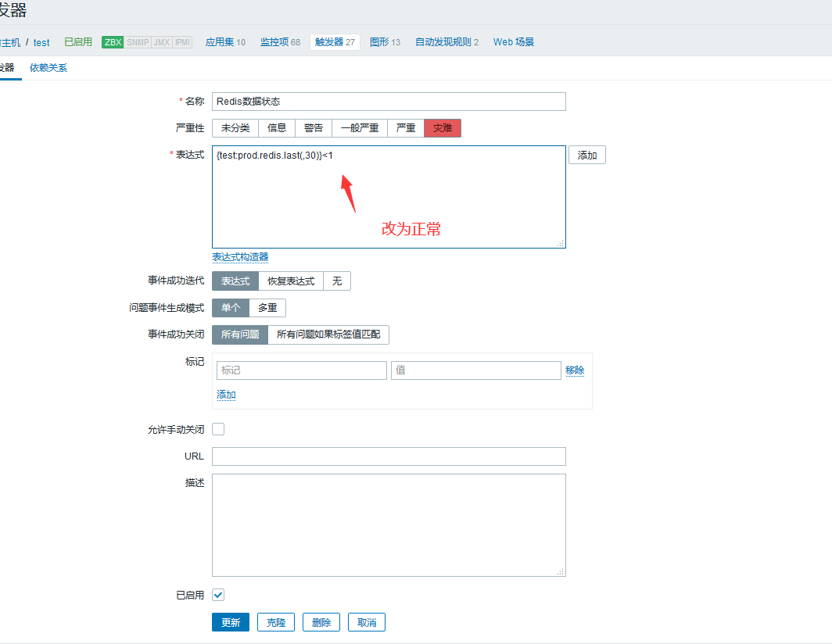832x644 pixels.
Task: Choose 恢复表达式 for OK event generation
Action: click(x=291, y=281)
